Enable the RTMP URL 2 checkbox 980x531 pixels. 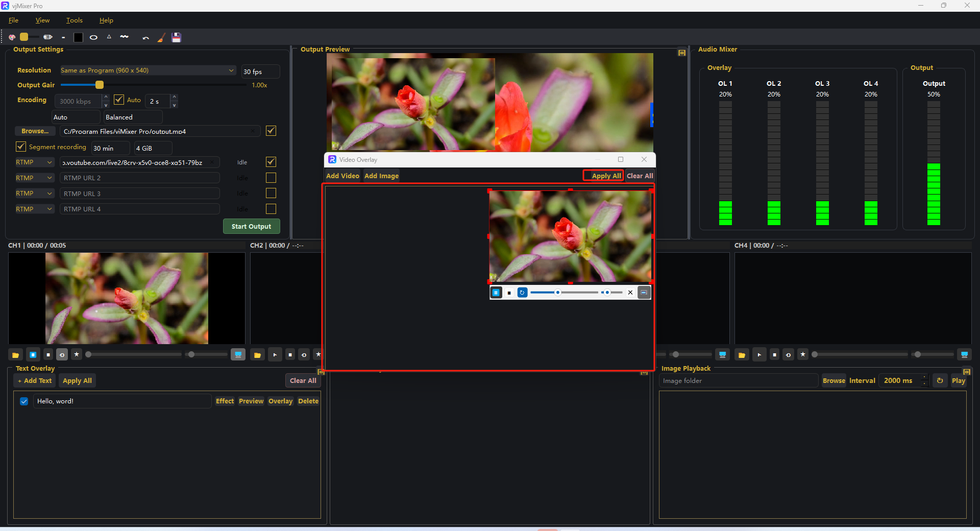[271, 178]
